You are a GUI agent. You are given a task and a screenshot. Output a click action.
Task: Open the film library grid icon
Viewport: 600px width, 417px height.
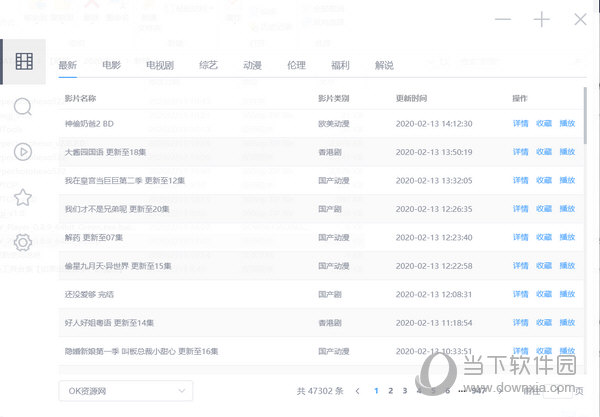[x=24, y=63]
